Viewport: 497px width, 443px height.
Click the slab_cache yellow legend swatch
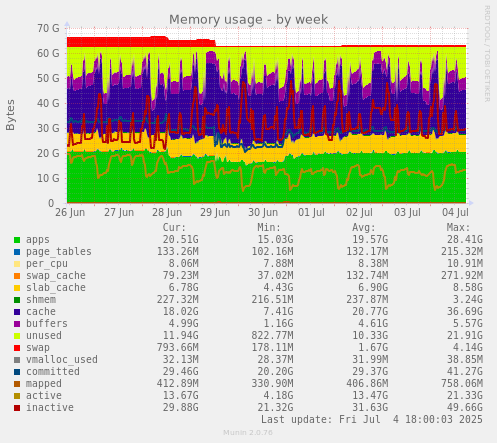coord(17,288)
